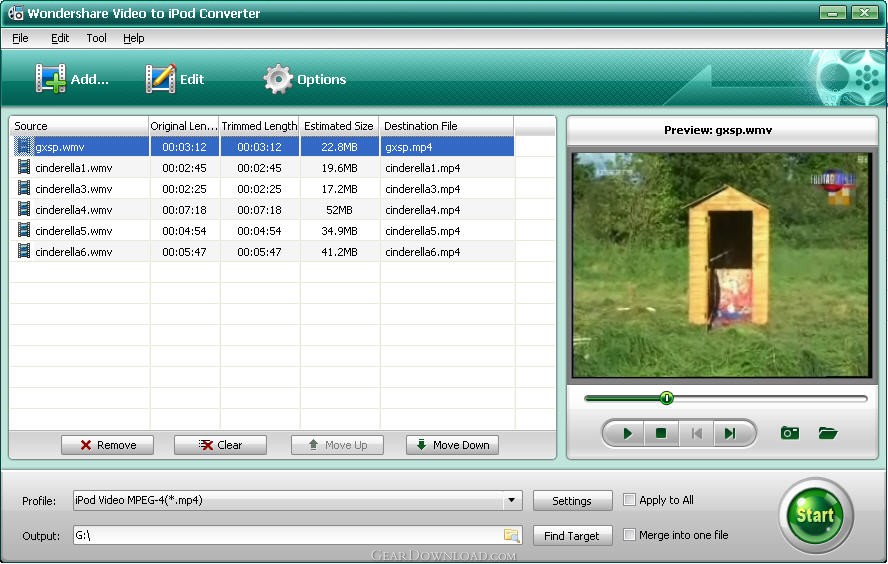
Task: Sort by the Source column header
Action: pos(79,126)
